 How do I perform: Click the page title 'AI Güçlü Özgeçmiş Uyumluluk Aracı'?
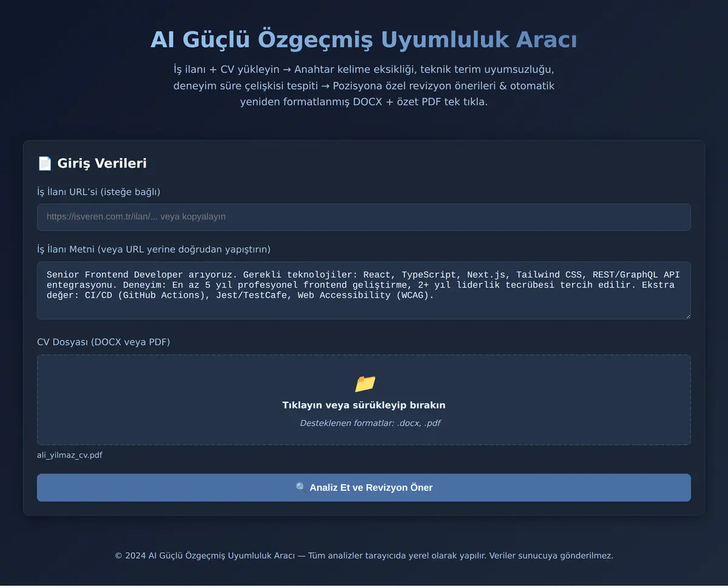click(x=364, y=39)
